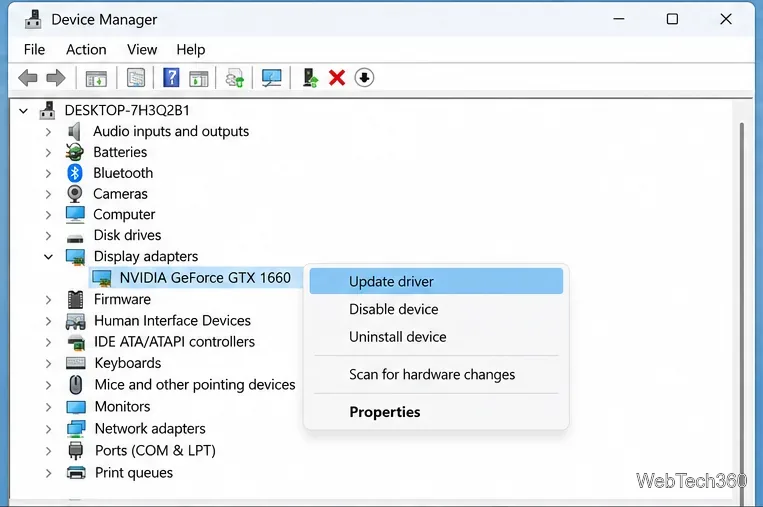This screenshot has height=507, width=763.
Task: Click the Display adapters icon
Action: click(x=75, y=257)
